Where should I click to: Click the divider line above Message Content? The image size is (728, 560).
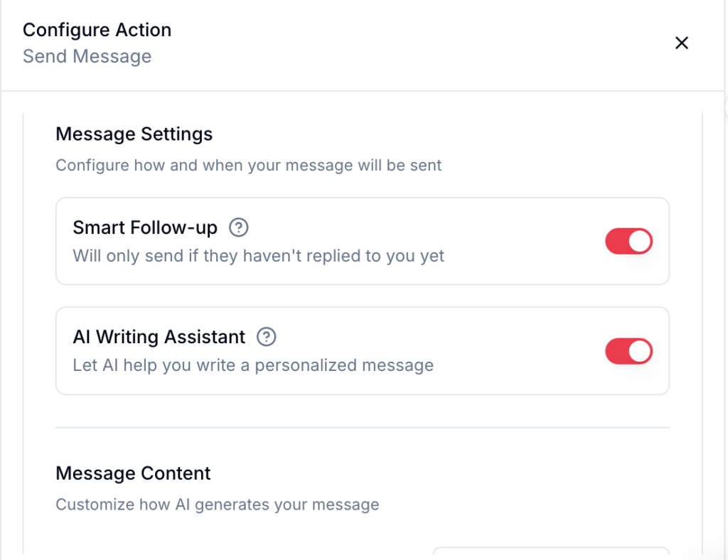pyautogui.click(x=363, y=428)
